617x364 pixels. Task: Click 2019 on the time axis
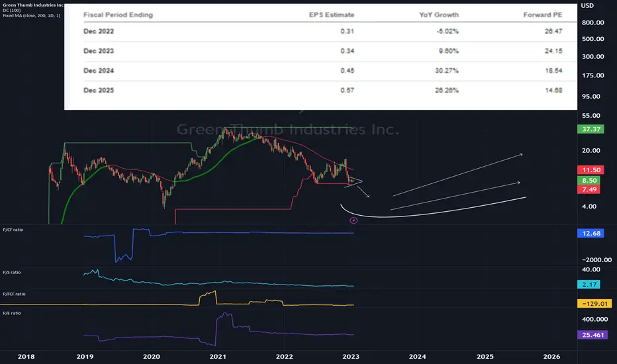pos(85,357)
